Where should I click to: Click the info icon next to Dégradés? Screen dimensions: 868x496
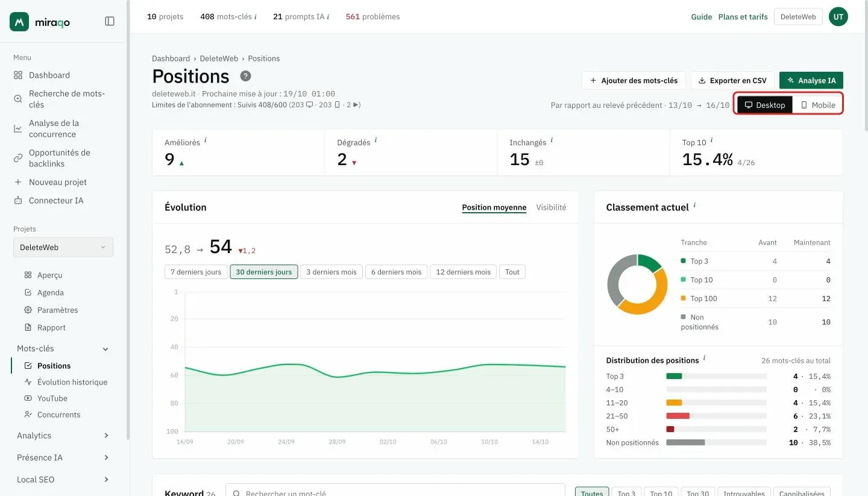coord(376,140)
